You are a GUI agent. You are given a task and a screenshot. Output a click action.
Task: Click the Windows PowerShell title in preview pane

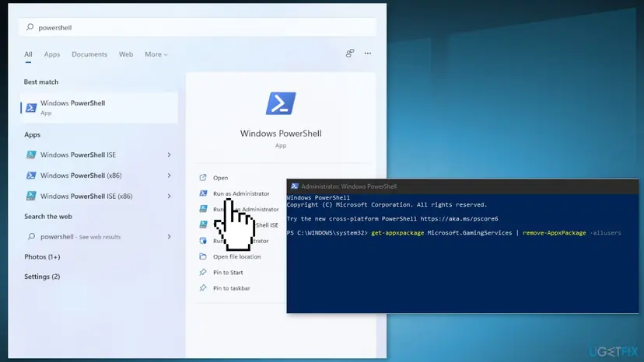pyautogui.click(x=281, y=134)
